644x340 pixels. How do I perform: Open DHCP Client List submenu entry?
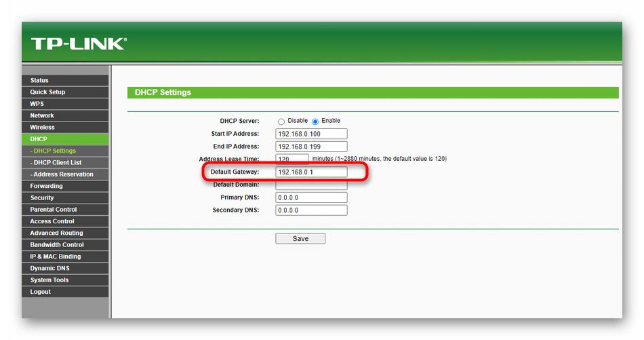(65, 162)
